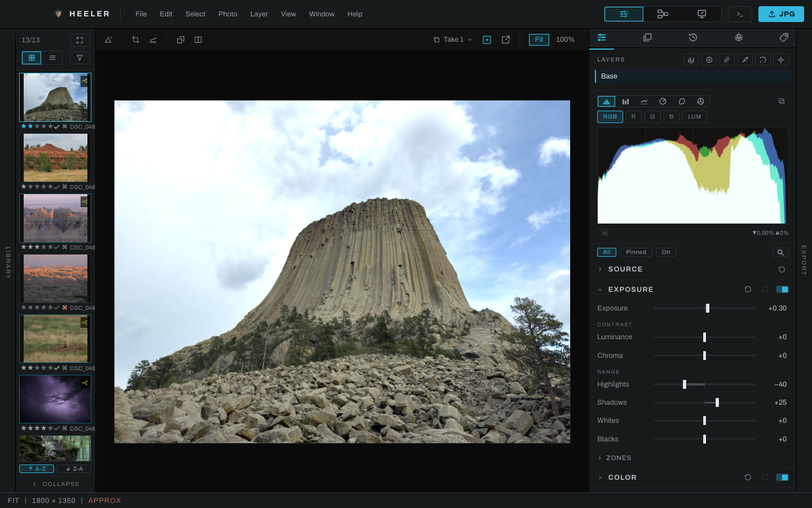
Task: Click the add new take plus icon
Action: point(487,40)
